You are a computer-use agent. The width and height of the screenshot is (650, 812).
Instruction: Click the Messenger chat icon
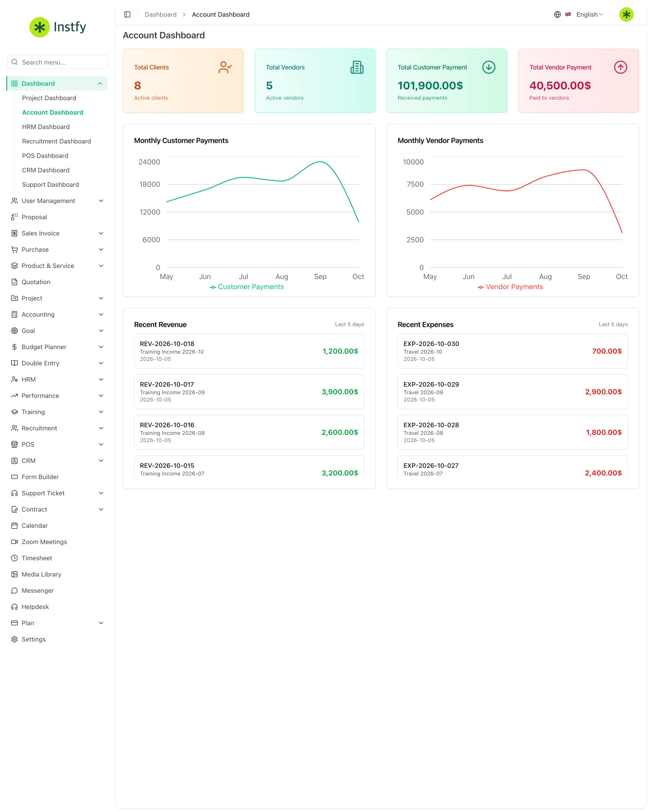pyautogui.click(x=14, y=591)
